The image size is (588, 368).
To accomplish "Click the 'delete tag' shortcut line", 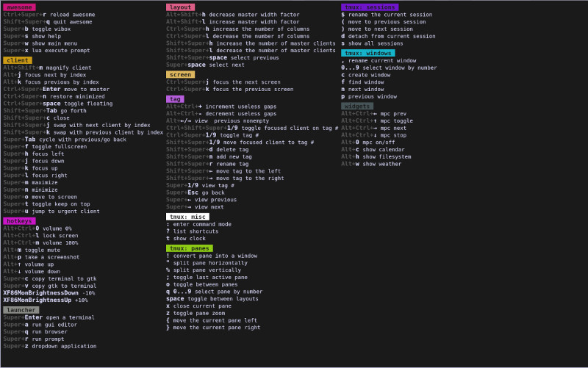I will (207, 150).
